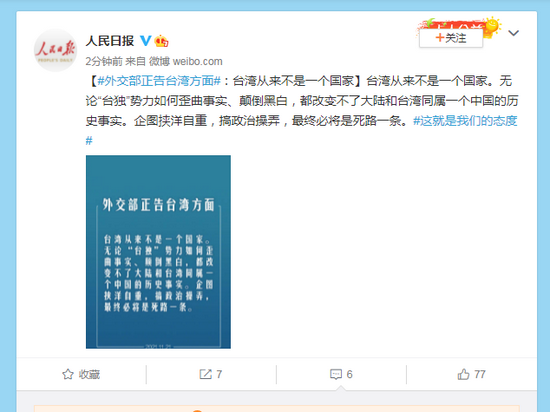Expand the post options chevron menu
Image resolution: width=550 pixels, height=412 pixels.
pos(513,33)
